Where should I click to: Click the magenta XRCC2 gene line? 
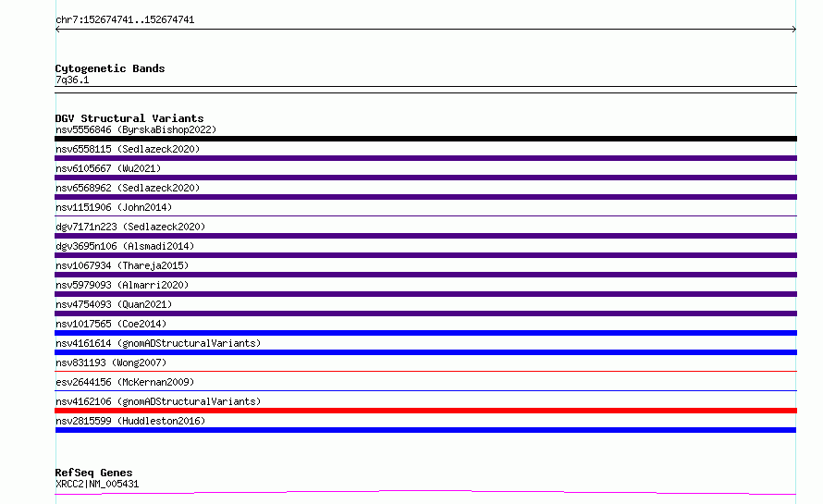[425, 492]
